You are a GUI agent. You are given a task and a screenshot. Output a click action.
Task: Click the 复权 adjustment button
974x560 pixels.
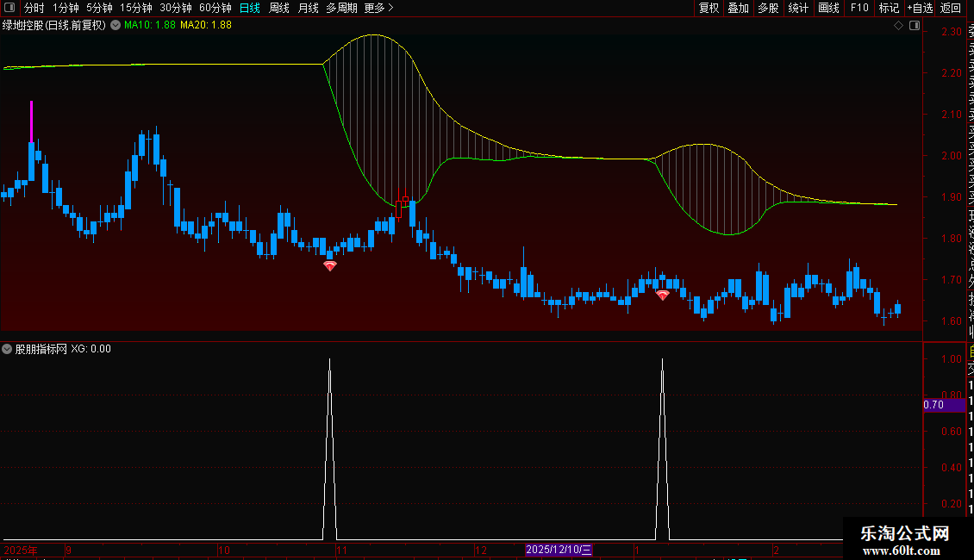709,8
